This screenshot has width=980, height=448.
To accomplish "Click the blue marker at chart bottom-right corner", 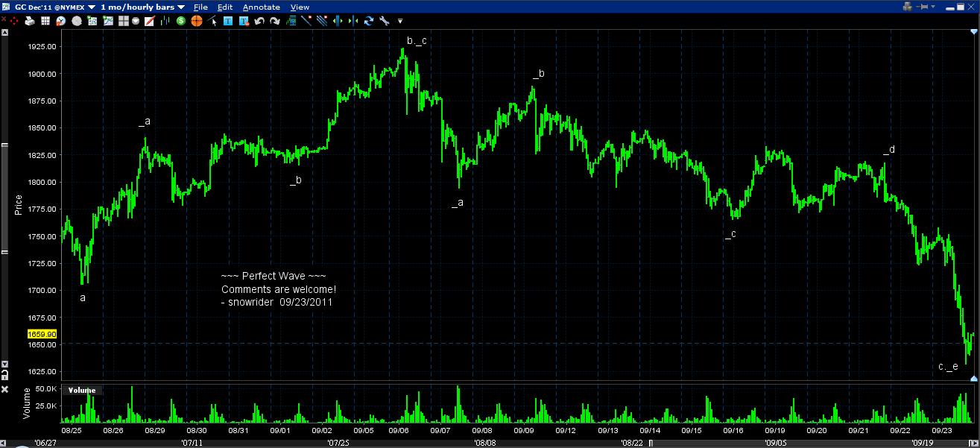I will coord(973,379).
